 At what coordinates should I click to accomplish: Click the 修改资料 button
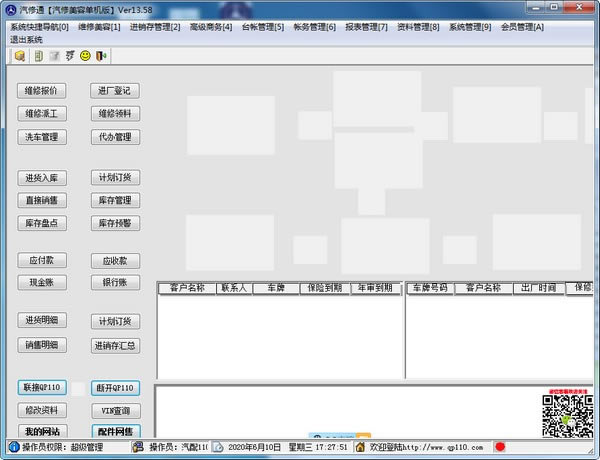(x=42, y=410)
